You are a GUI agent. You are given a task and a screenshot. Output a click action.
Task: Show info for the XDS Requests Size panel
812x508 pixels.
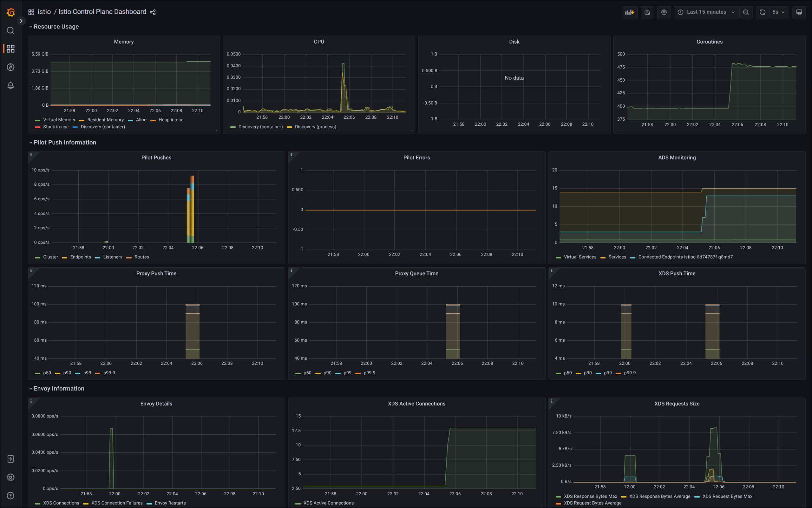(552, 401)
